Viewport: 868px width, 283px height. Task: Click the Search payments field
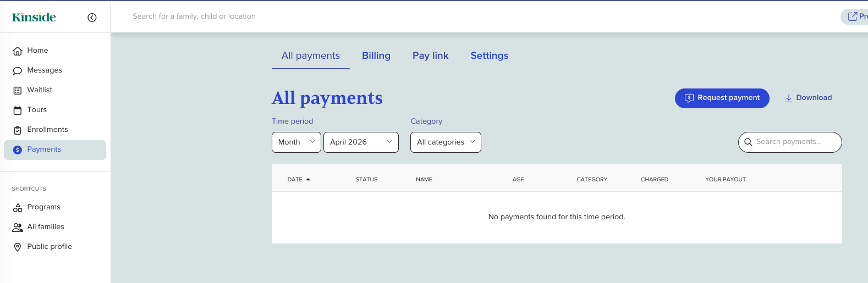[x=790, y=142]
